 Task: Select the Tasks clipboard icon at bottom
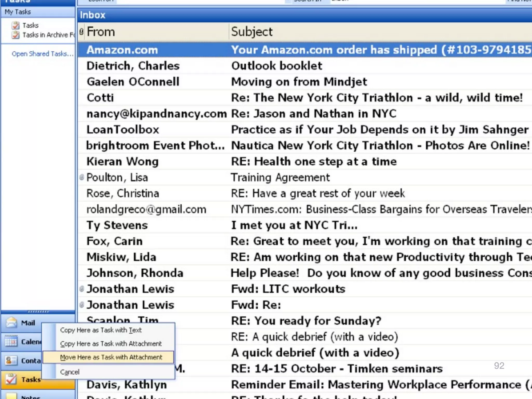click(11, 379)
